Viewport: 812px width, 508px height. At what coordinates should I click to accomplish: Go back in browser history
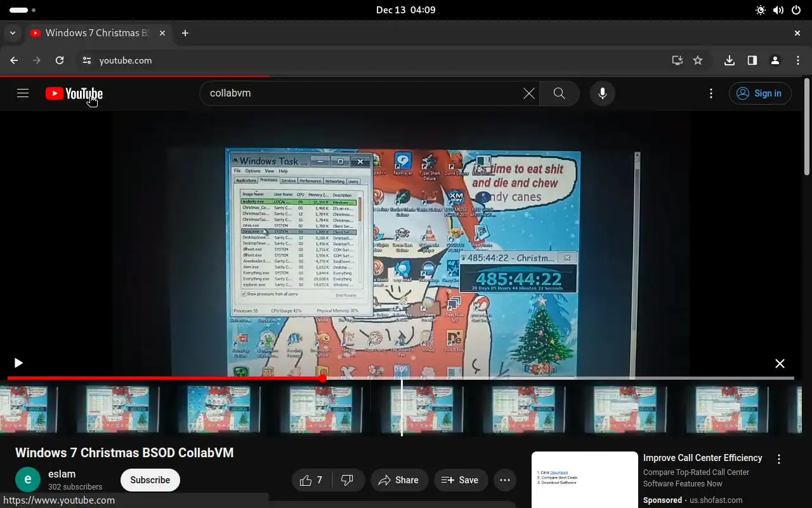pyautogui.click(x=14, y=60)
